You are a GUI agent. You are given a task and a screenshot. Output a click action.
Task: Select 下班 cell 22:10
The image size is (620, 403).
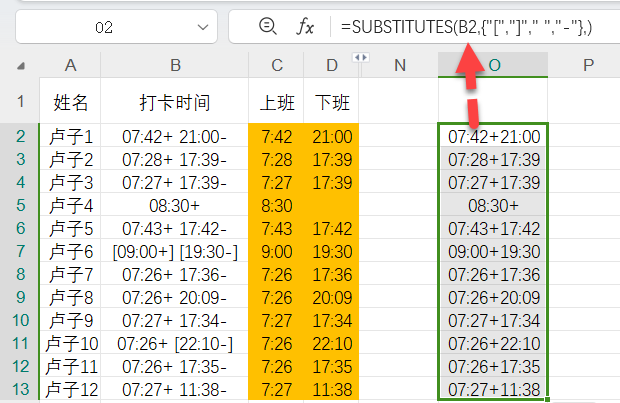coord(331,343)
